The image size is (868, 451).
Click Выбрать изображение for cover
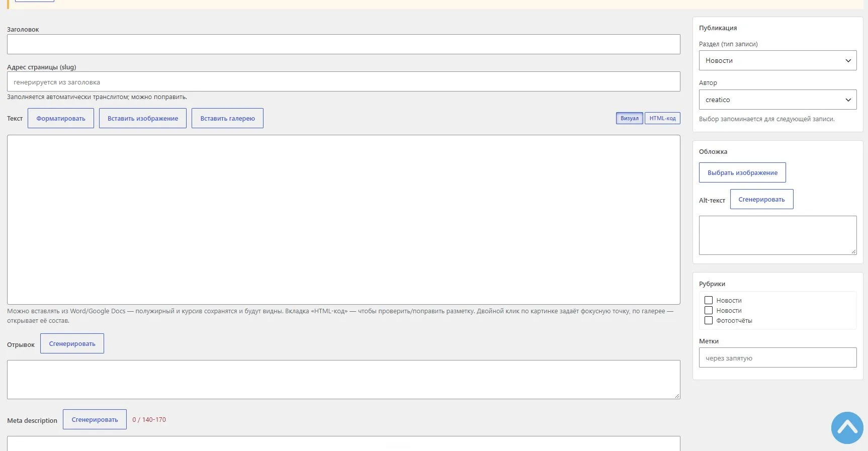(x=742, y=172)
